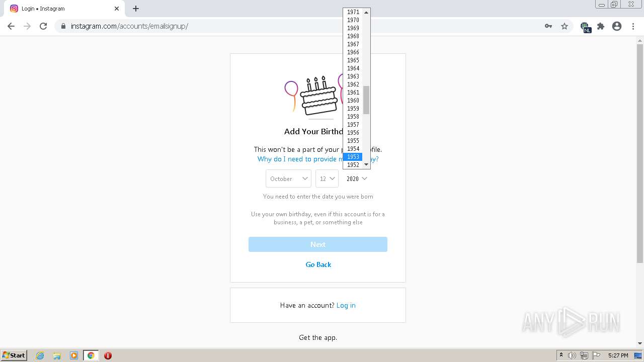This screenshot has width=644, height=362.
Task: Select year 1958 from the list
Action: 353,117
